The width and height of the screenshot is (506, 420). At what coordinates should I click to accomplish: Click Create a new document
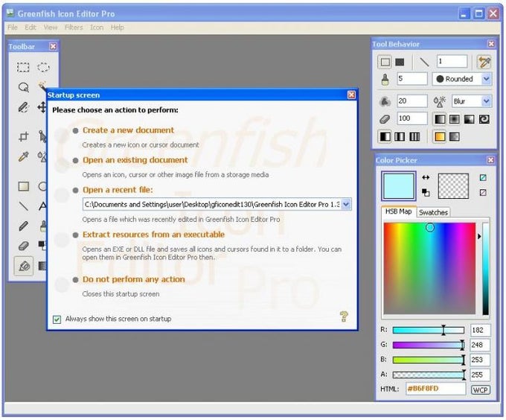point(128,130)
